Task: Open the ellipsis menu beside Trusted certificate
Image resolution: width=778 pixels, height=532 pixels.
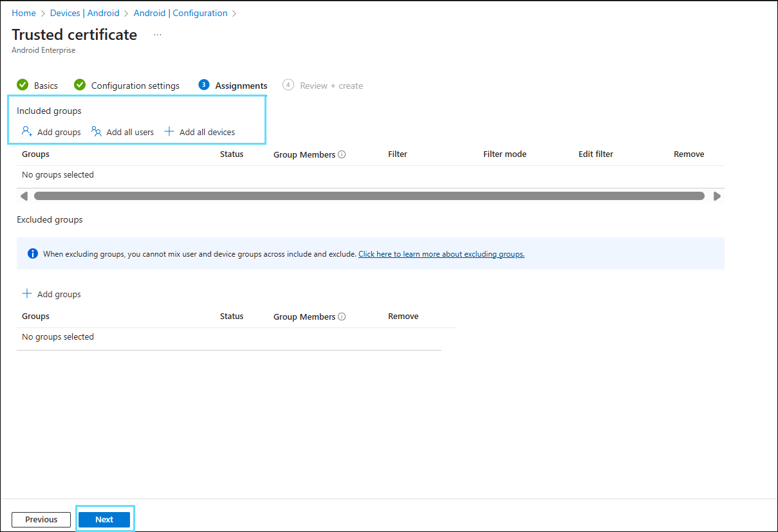Action: 158,35
